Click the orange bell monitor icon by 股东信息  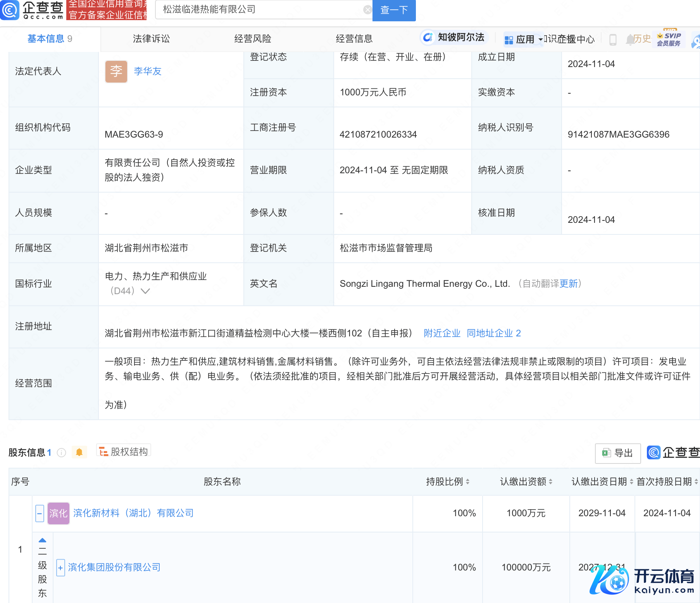[79, 452]
